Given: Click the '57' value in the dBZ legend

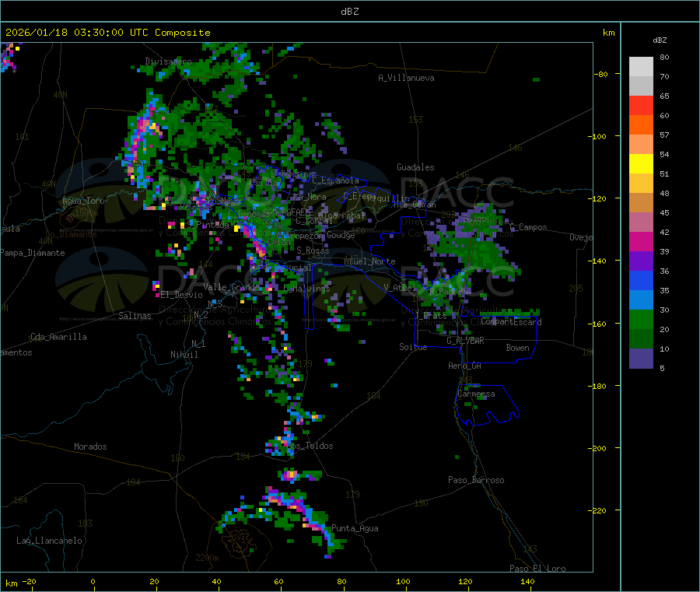Looking at the screenshot, I should 664,135.
